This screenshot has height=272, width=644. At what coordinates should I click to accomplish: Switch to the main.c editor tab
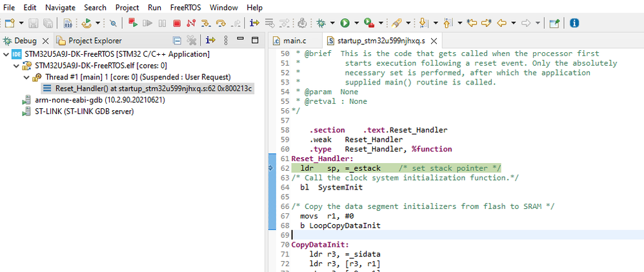click(x=290, y=41)
